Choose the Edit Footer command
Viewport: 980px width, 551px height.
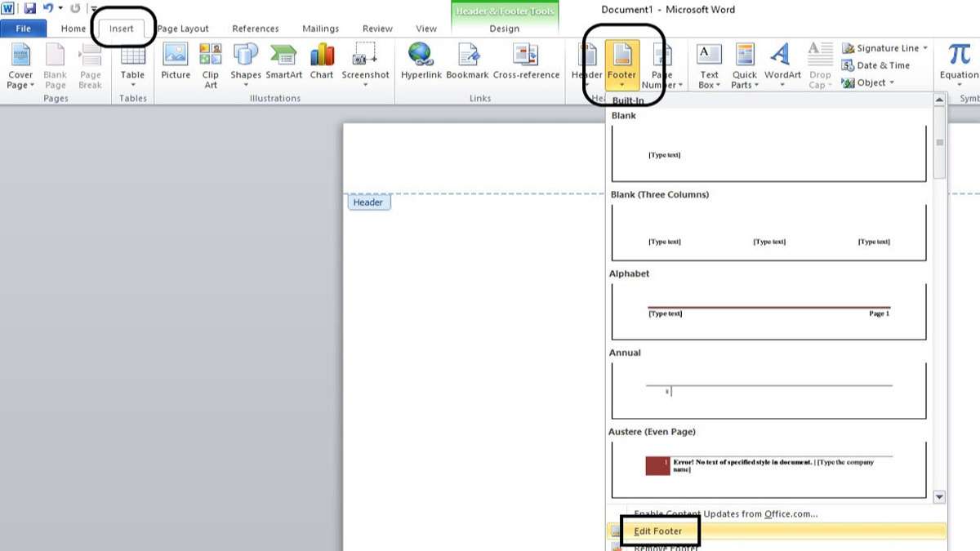point(657,530)
